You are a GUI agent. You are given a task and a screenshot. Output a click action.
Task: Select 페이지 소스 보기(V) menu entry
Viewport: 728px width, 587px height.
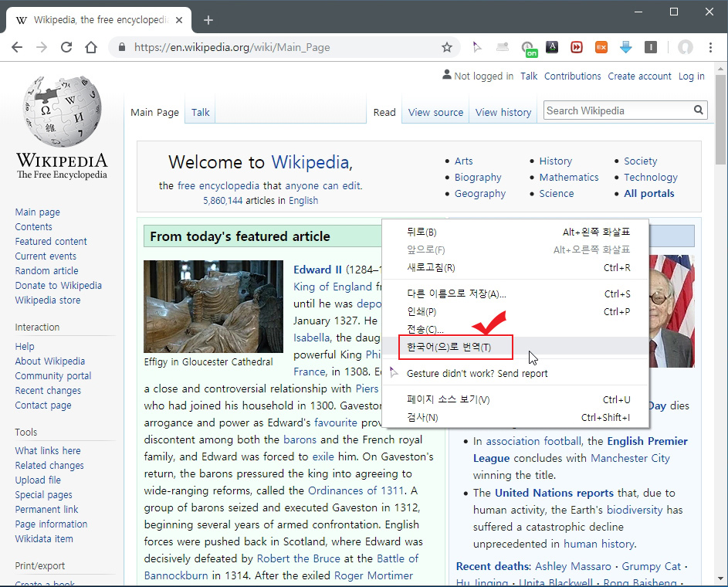click(x=515, y=400)
